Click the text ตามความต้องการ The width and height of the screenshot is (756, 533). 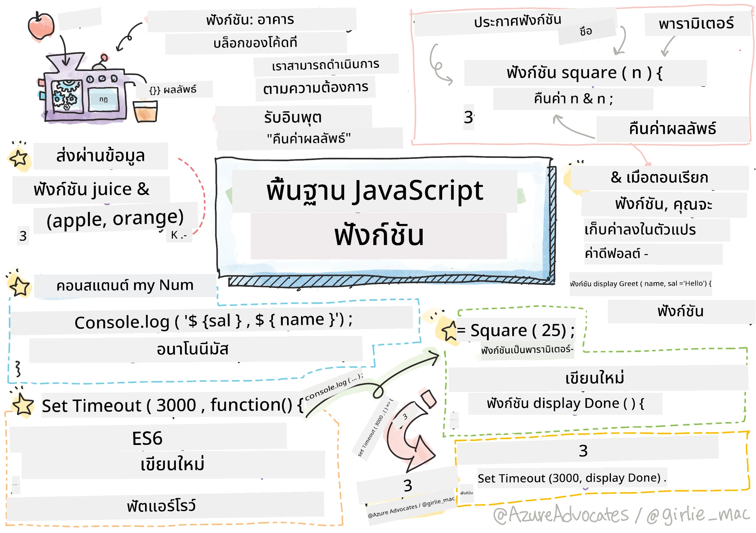[x=316, y=88]
